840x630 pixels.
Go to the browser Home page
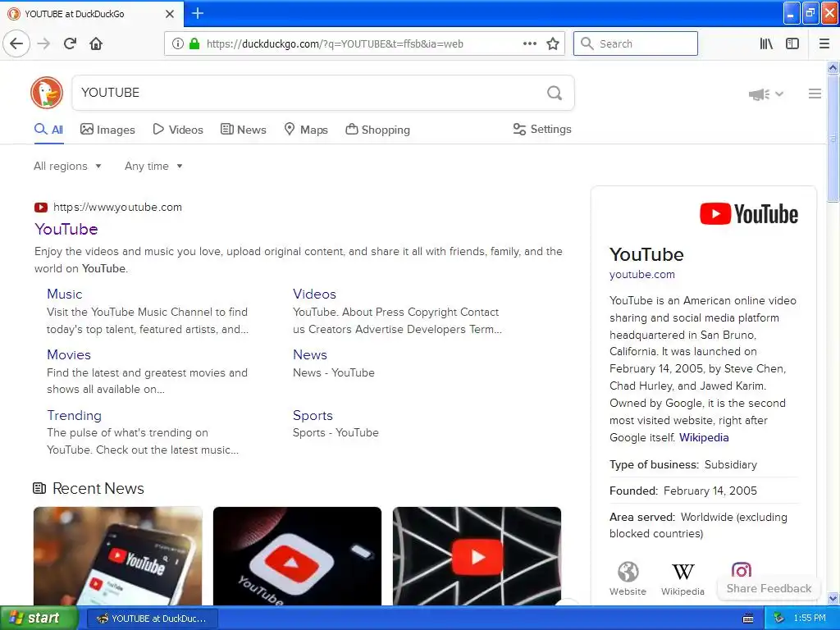(96, 43)
